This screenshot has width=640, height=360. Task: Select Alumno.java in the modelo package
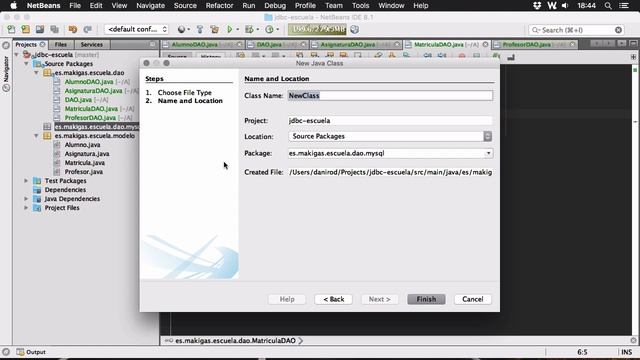pos(82,144)
